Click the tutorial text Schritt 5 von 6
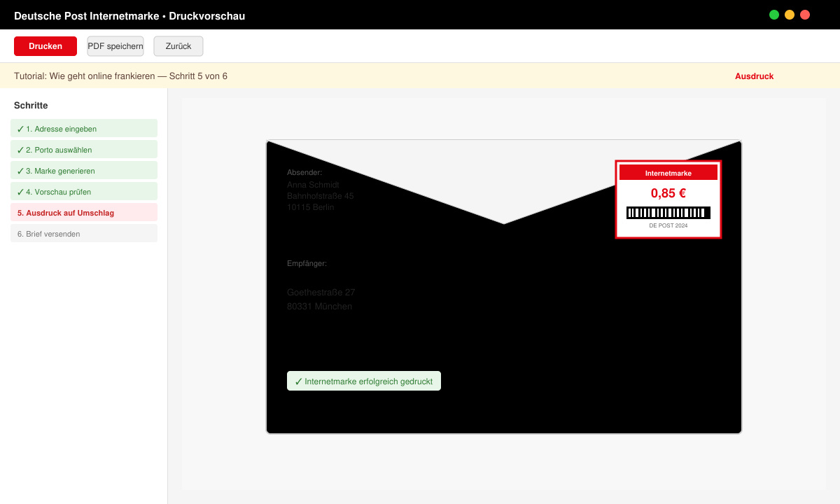This screenshot has width=840, height=504. point(198,76)
